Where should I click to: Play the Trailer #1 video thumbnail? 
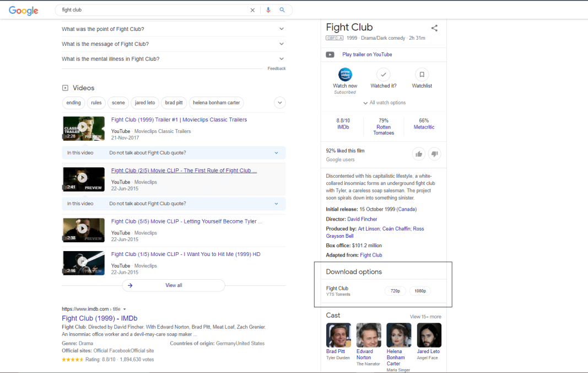[x=84, y=129]
